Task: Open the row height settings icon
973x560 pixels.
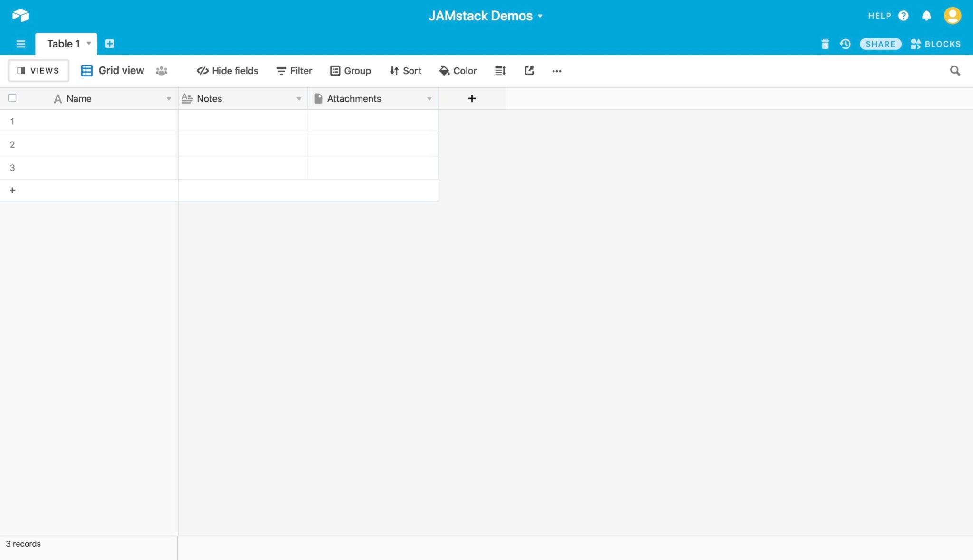Action: (499, 70)
